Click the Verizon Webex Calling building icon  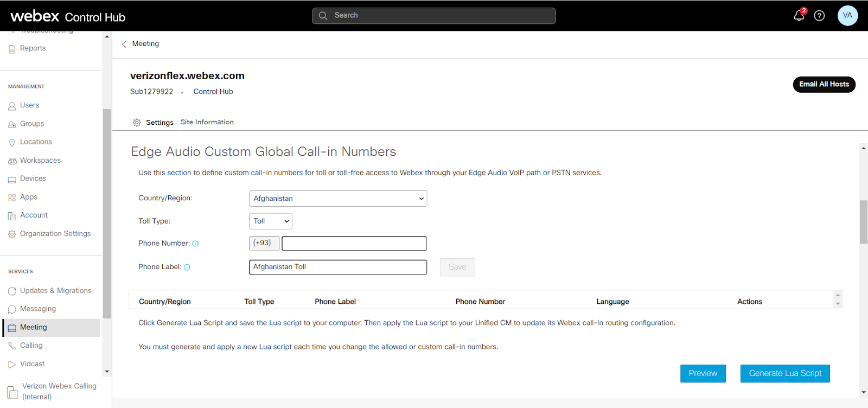[x=12, y=392]
